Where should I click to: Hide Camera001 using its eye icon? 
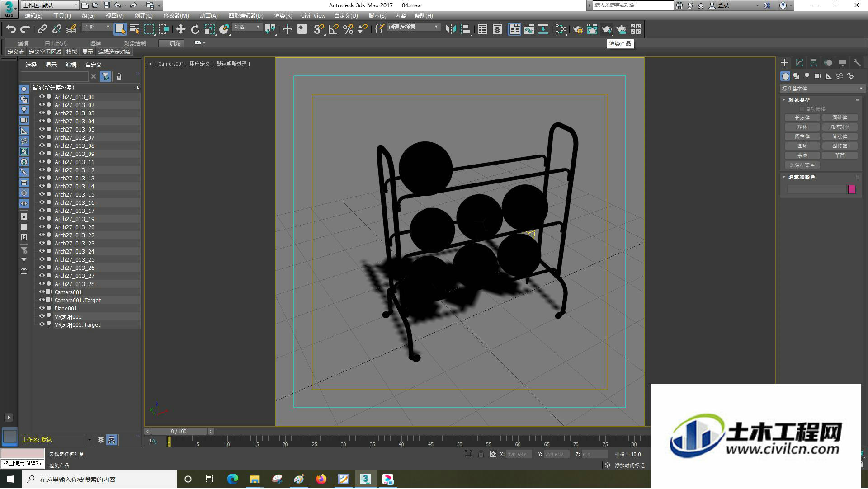[42, 292]
